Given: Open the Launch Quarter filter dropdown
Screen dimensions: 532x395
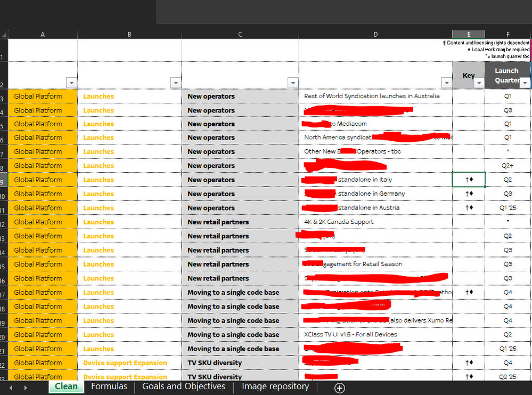Looking at the screenshot, I should (x=525, y=83).
